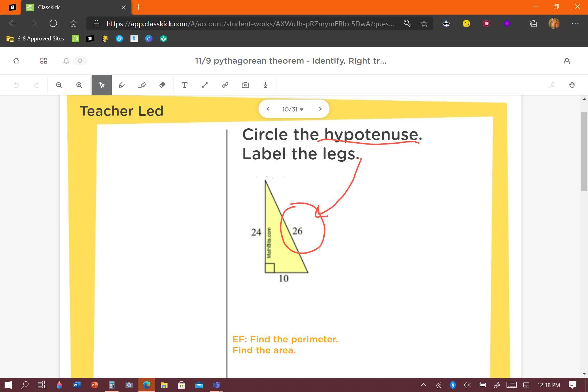Open the camera image tool
588x392 pixels.
point(245,85)
